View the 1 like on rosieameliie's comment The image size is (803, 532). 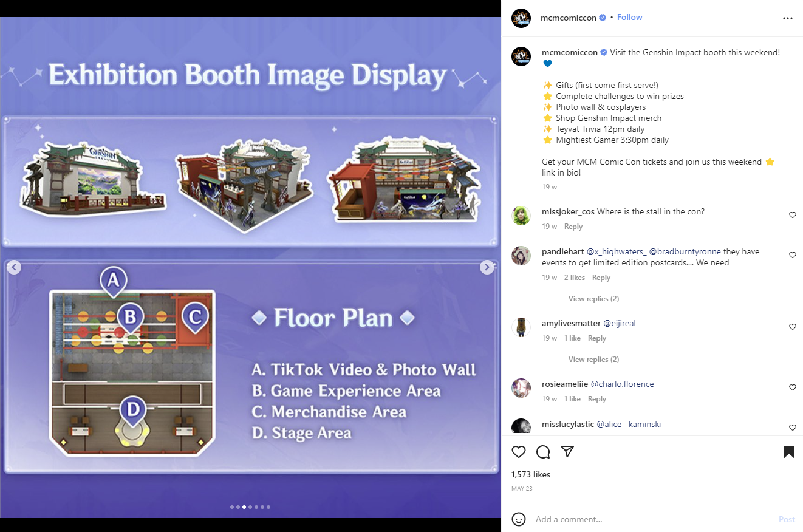tap(572, 399)
